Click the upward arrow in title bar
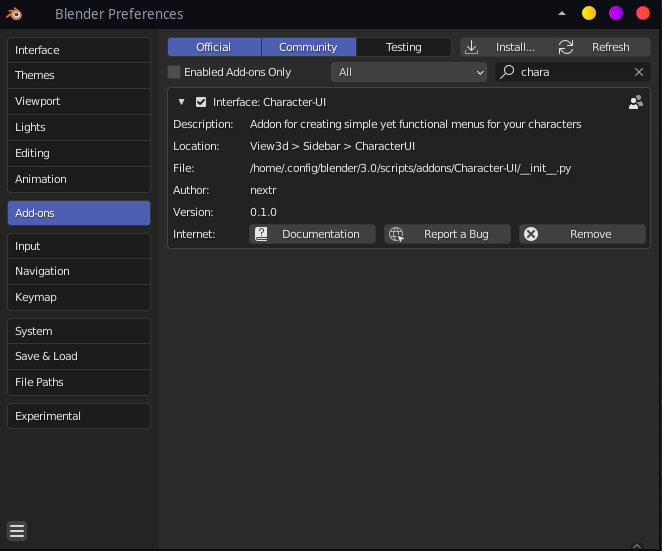662x551 pixels. coord(562,14)
